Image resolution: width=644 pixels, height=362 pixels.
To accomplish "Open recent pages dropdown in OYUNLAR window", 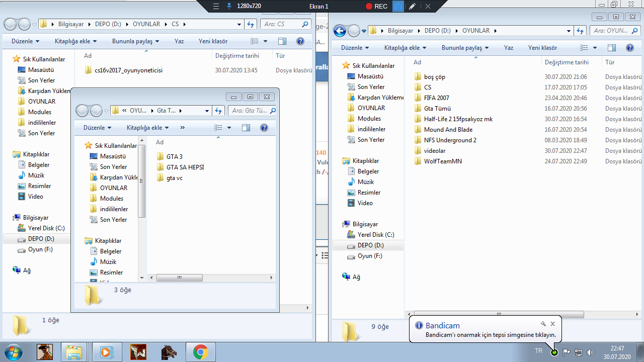I will click(364, 31).
